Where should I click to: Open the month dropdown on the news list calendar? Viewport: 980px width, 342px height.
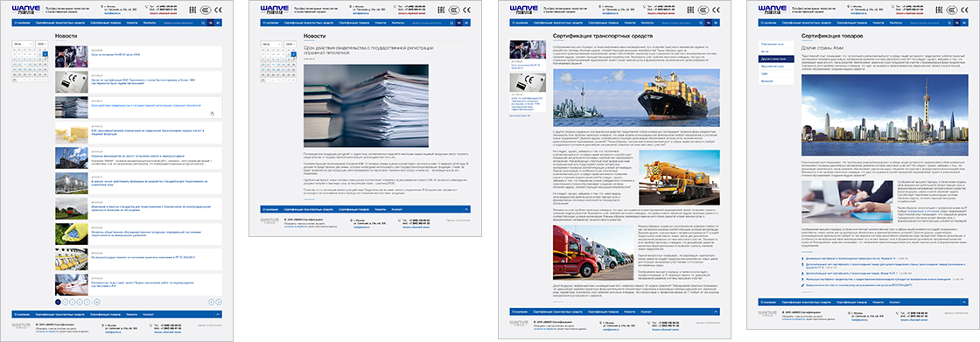23,45
